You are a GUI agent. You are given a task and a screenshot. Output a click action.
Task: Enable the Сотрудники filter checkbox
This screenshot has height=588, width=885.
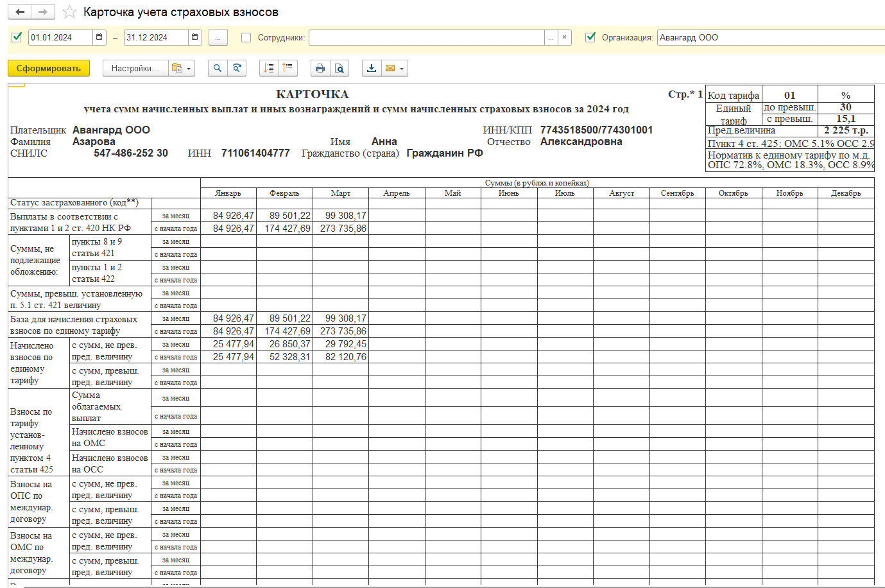tap(246, 37)
